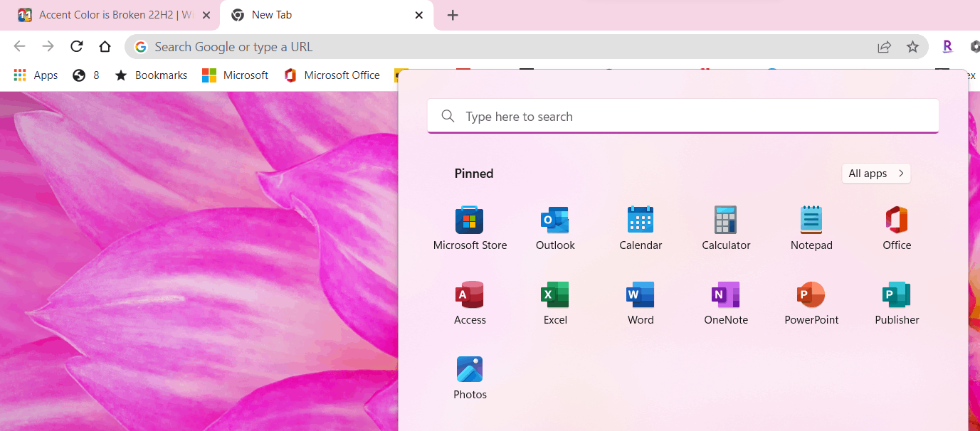Open a new Chrome tab with plus button

453,15
